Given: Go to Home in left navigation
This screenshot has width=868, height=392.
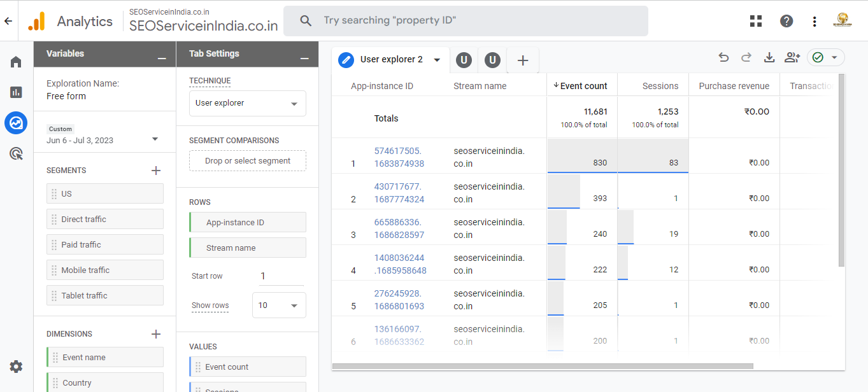Looking at the screenshot, I should coord(16,62).
